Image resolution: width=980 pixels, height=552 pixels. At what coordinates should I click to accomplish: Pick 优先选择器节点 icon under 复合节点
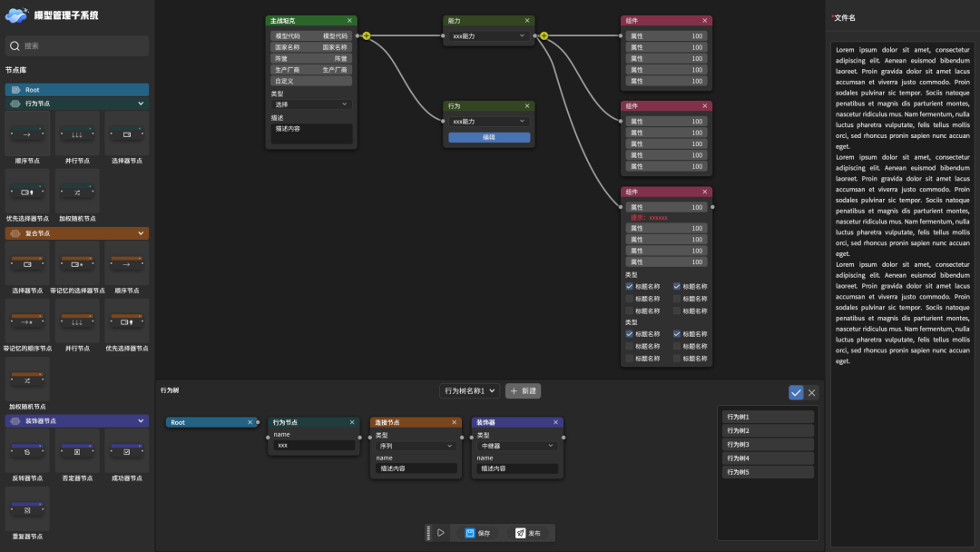click(127, 321)
